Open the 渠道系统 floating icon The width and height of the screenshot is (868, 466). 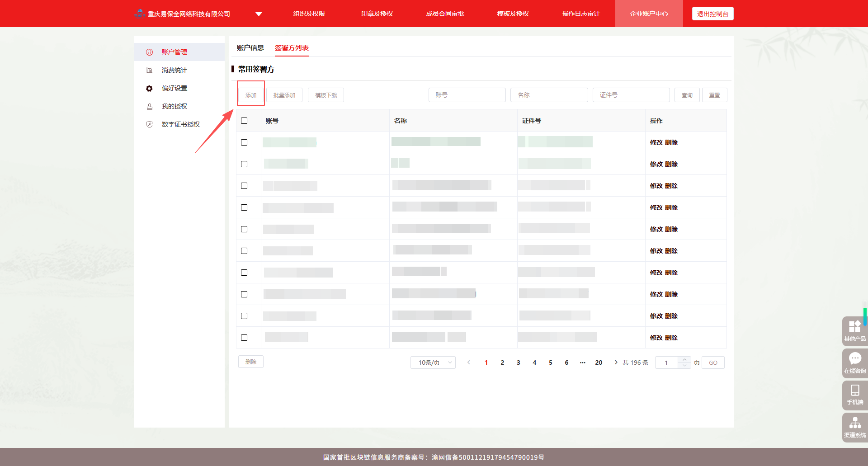tap(854, 423)
